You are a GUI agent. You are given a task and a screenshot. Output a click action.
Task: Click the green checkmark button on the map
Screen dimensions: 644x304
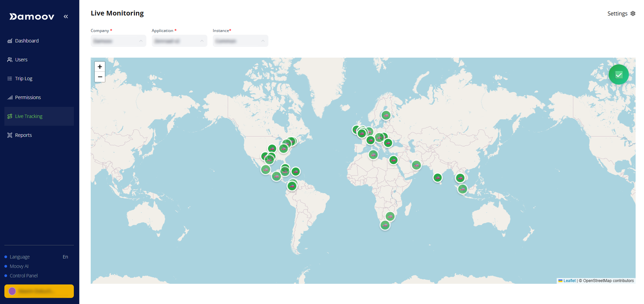pyautogui.click(x=619, y=74)
